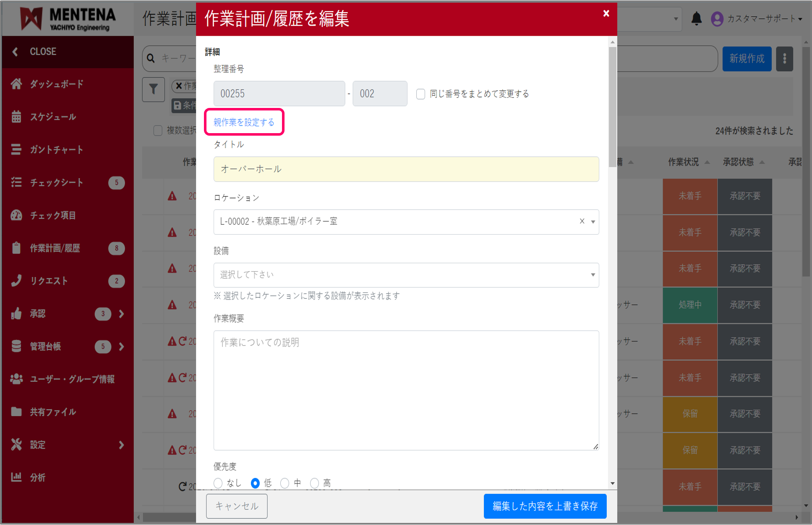Open the ロケーション dropdown arrow
The width and height of the screenshot is (812, 525).
point(593,222)
